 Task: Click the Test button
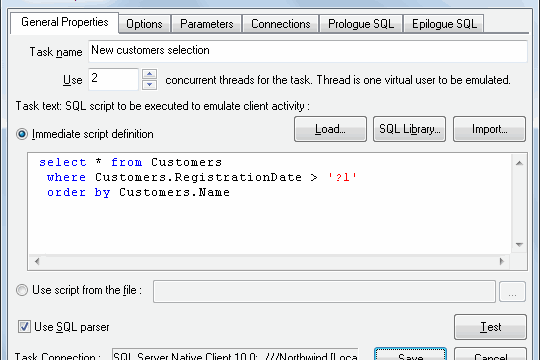coord(490,327)
